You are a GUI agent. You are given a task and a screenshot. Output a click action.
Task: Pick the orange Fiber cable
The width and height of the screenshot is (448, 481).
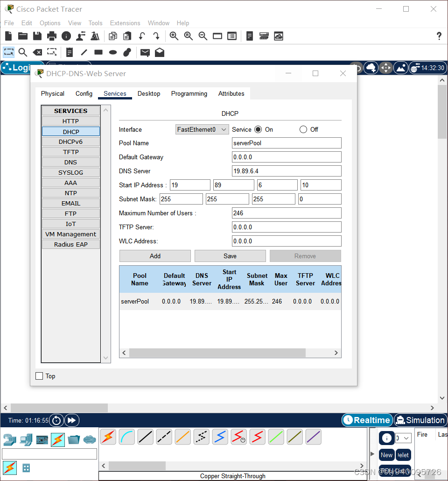pyautogui.click(x=183, y=437)
